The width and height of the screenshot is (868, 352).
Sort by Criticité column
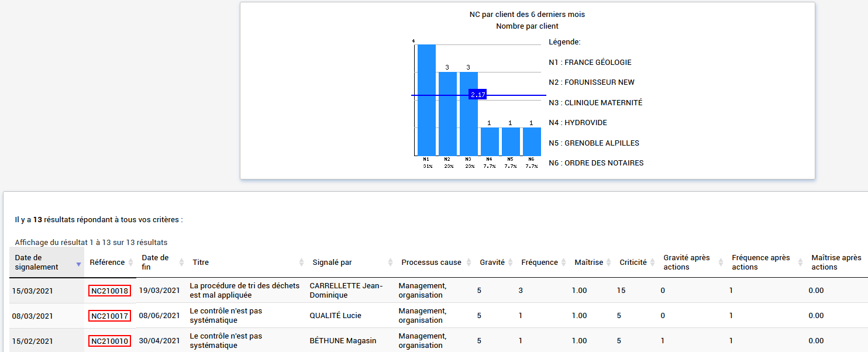tap(636, 262)
